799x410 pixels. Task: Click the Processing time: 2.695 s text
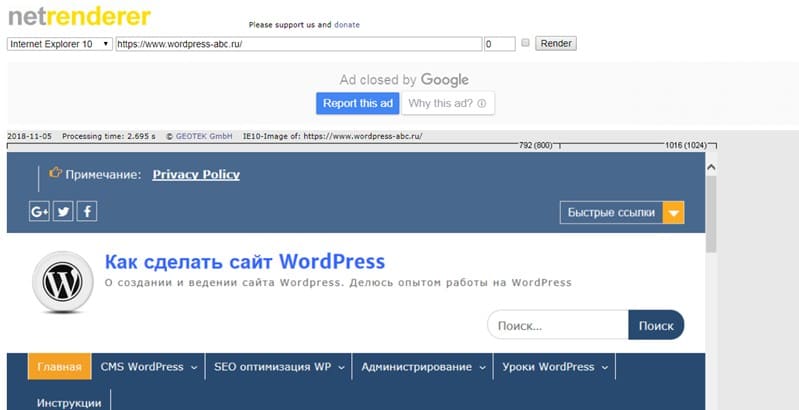click(109, 136)
